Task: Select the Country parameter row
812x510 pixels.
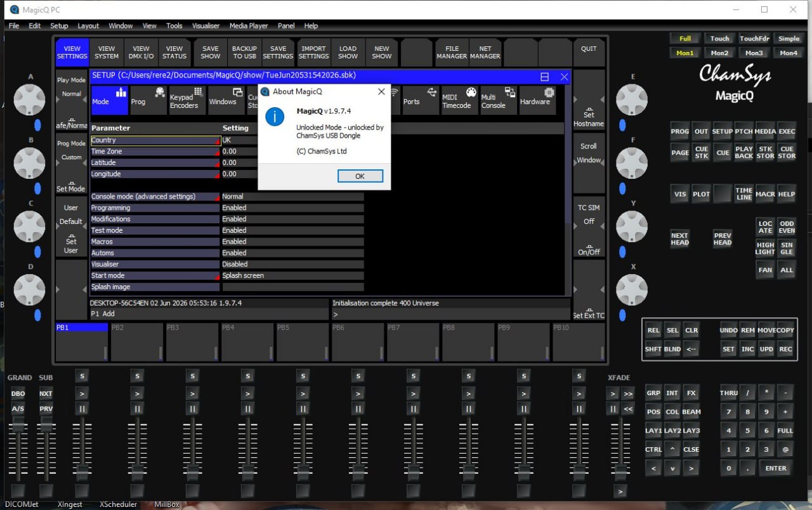Action: pyautogui.click(x=155, y=140)
